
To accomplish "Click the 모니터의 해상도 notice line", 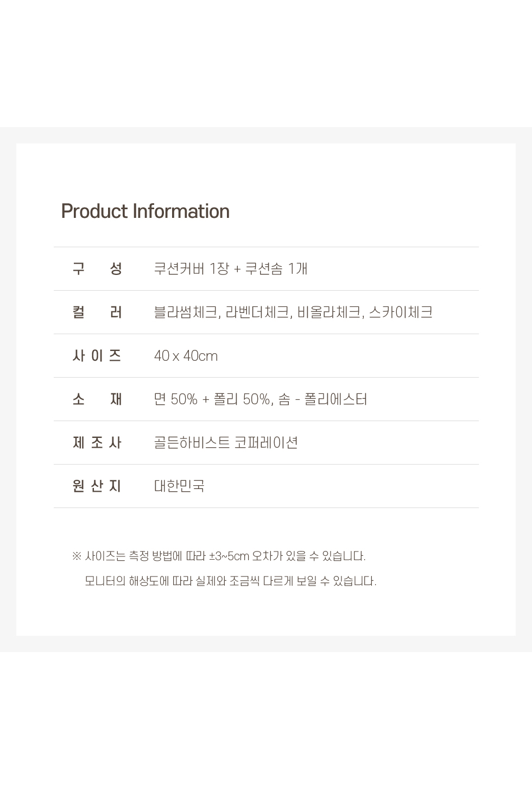I will click(230, 581).
